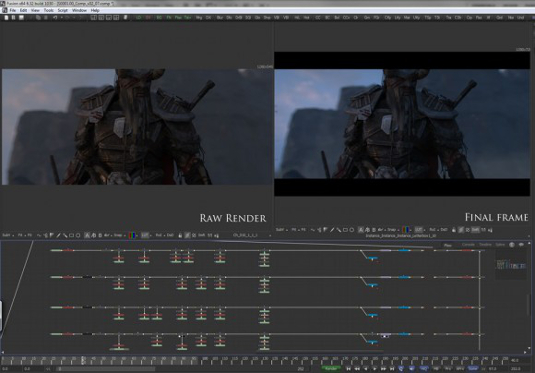Click the round globe icon beside Spline tab
The width and height of the screenshot is (535, 373).
tap(512, 245)
